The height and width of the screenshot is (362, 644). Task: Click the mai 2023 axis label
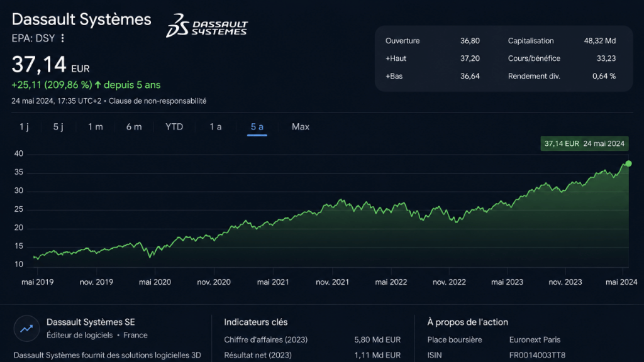(x=508, y=282)
